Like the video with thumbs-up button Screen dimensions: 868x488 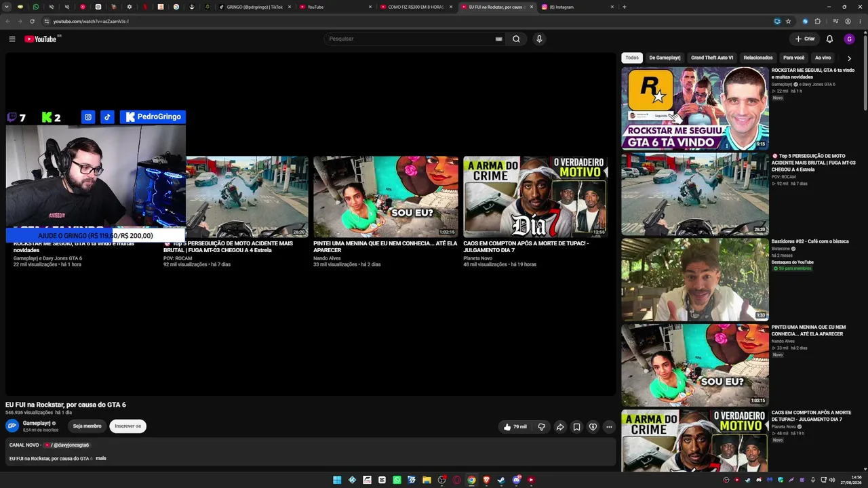point(515,427)
